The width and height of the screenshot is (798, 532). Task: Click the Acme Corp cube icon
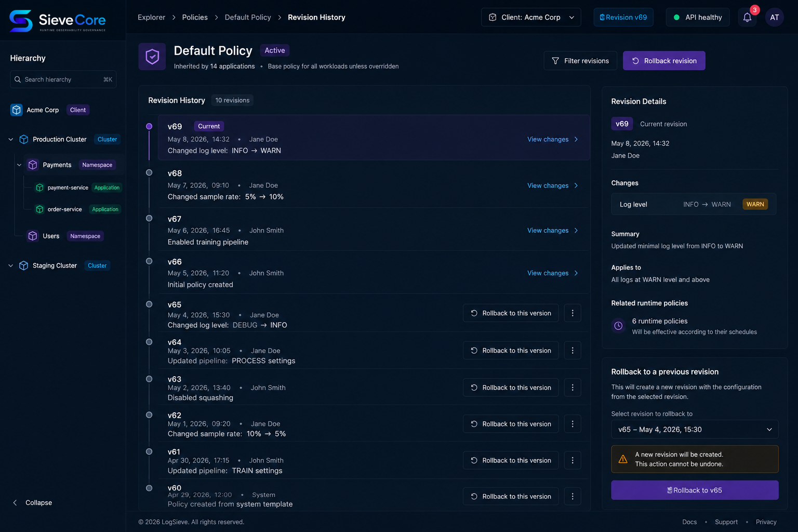pyautogui.click(x=17, y=110)
